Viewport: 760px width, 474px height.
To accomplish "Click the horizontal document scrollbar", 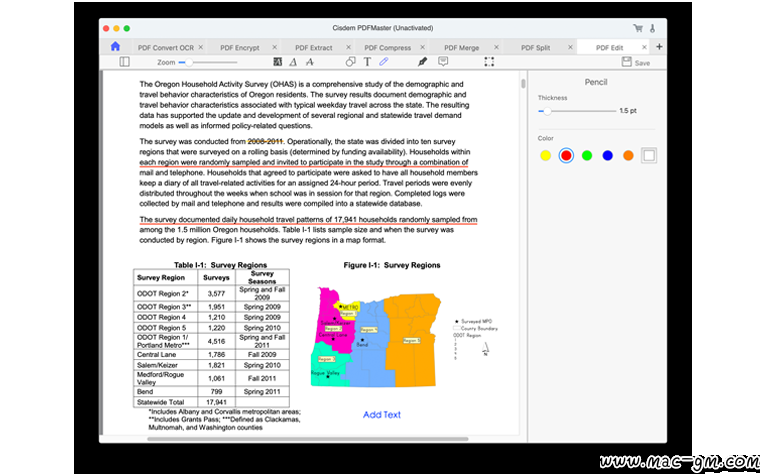I will (x=308, y=439).
